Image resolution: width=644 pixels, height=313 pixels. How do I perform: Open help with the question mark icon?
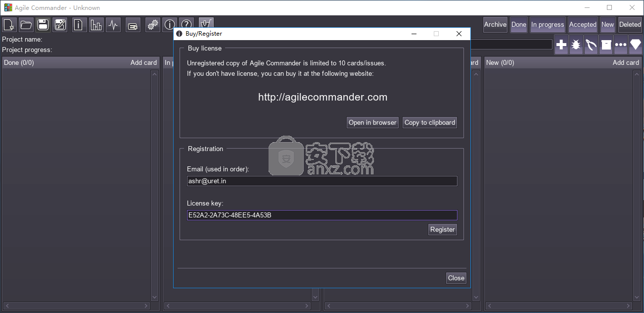[186, 25]
